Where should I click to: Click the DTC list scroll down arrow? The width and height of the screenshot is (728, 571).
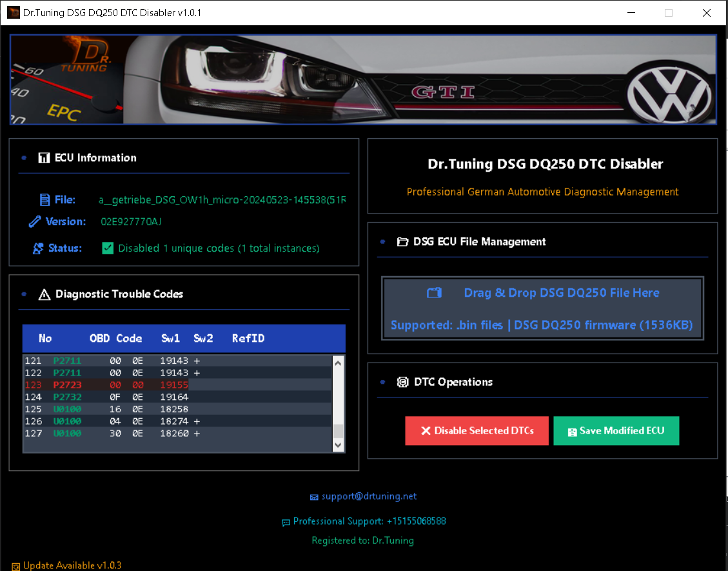coord(338,445)
